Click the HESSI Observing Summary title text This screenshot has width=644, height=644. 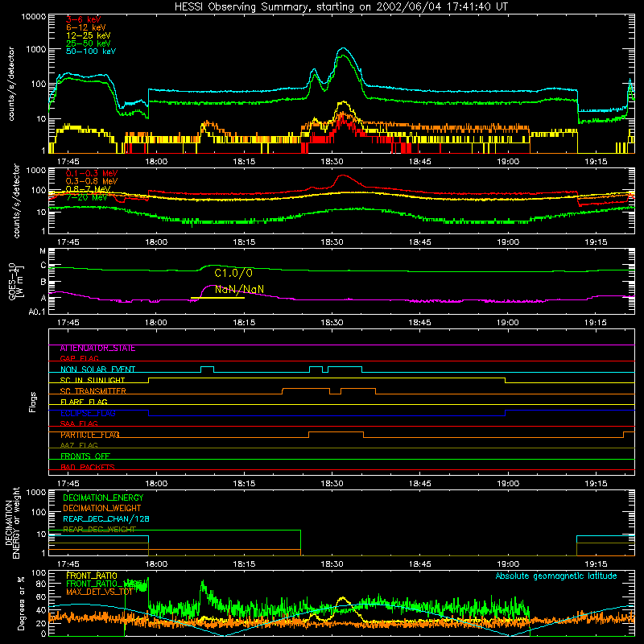[x=341, y=7]
